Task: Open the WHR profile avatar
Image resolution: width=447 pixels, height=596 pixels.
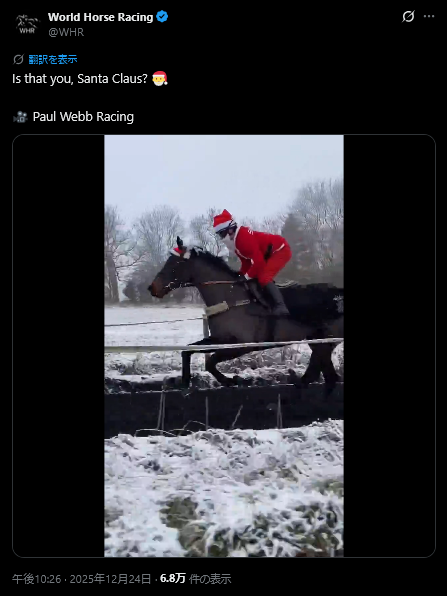Action: (27, 24)
